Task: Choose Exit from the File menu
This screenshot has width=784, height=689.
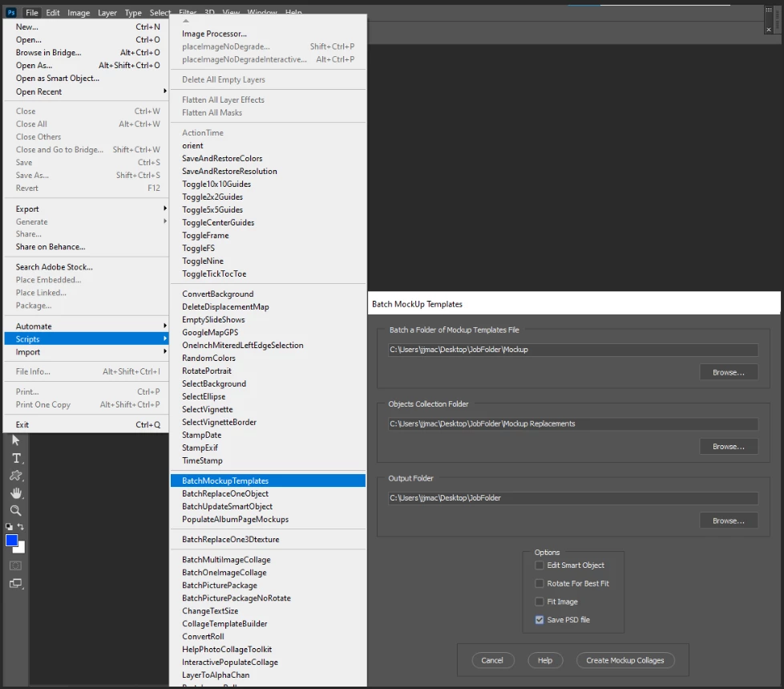Action: pos(86,425)
